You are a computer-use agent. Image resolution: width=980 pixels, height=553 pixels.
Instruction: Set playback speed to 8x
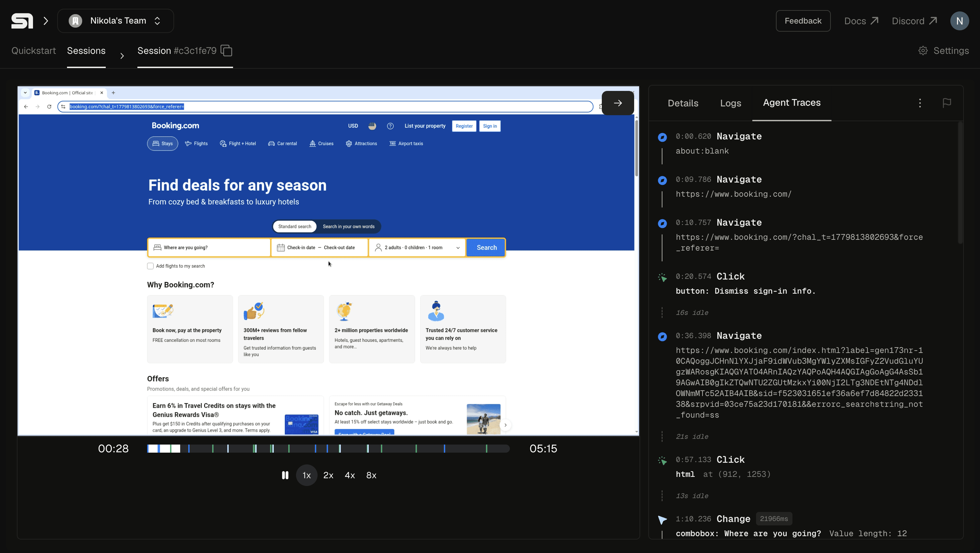(371, 475)
